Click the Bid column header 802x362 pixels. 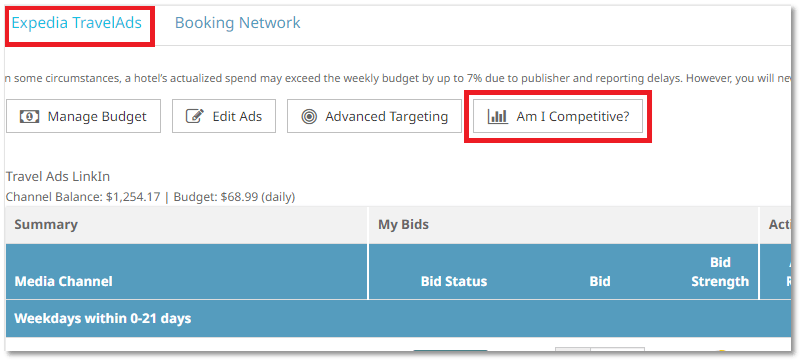tap(599, 281)
